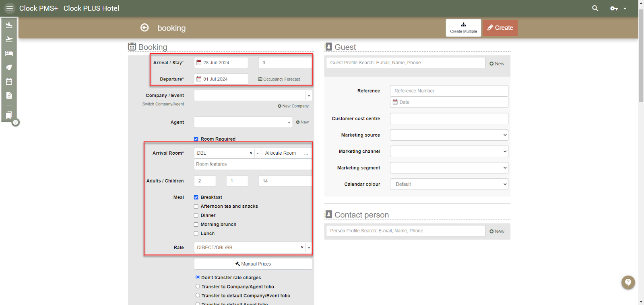Click the departures plane icon in sidebar
644x305 pixels.
[9, 39]
